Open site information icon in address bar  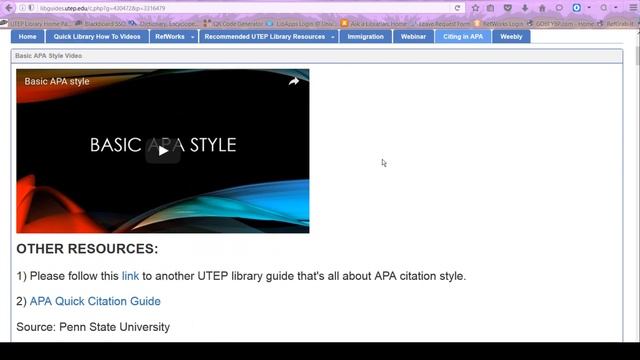(x=22, y=8)
